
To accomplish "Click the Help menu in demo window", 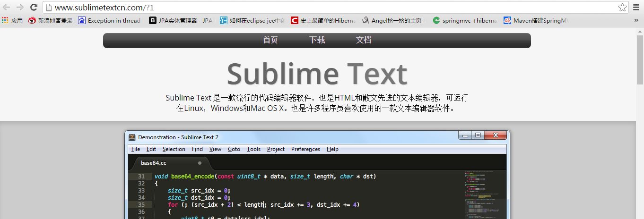I will tap(332, 149).
